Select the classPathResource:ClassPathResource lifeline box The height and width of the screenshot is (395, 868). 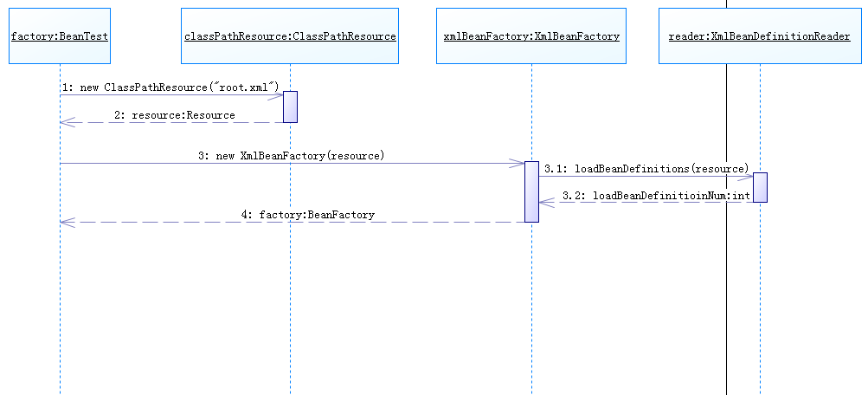pos(290,36)
